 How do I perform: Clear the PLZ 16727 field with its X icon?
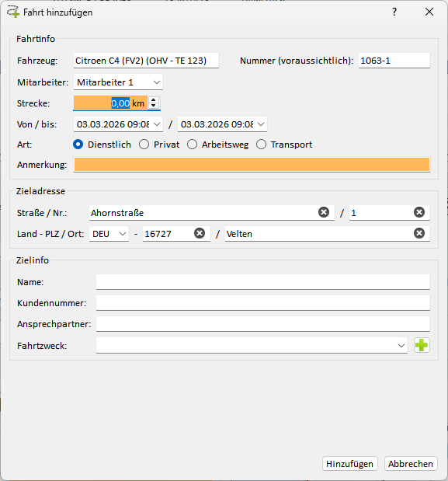[x=200, y=233]
